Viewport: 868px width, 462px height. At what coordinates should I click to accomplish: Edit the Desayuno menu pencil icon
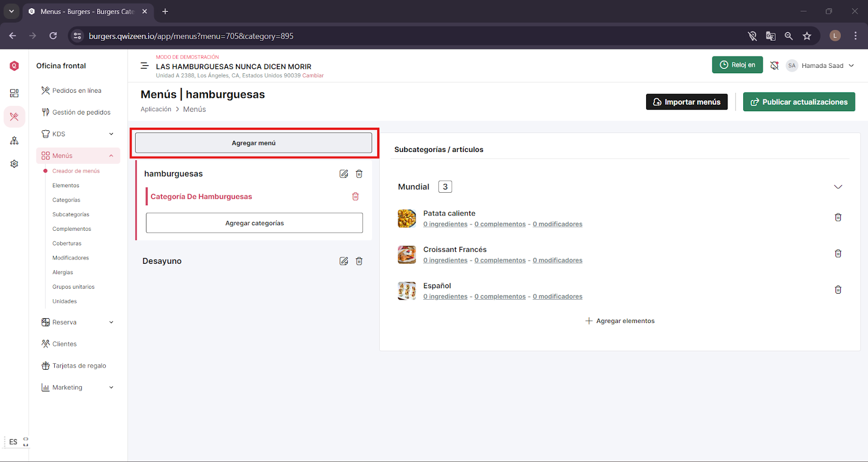(x=343, y=261)
